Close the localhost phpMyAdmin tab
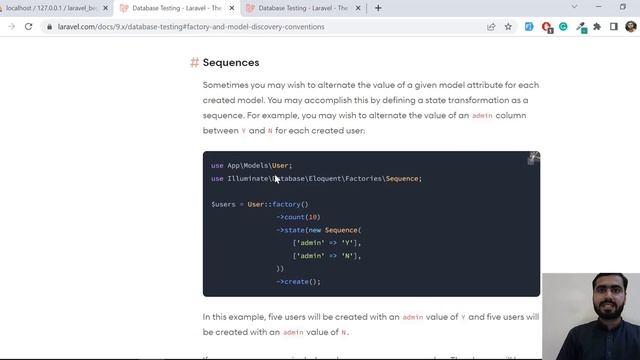Screen dimensions: 640x360 105,8
